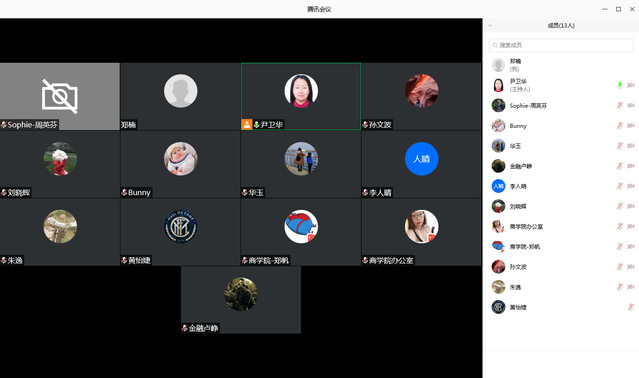Click the muted mic icon next to Bunny in member list
639x378 pixels.
[619, 125]
